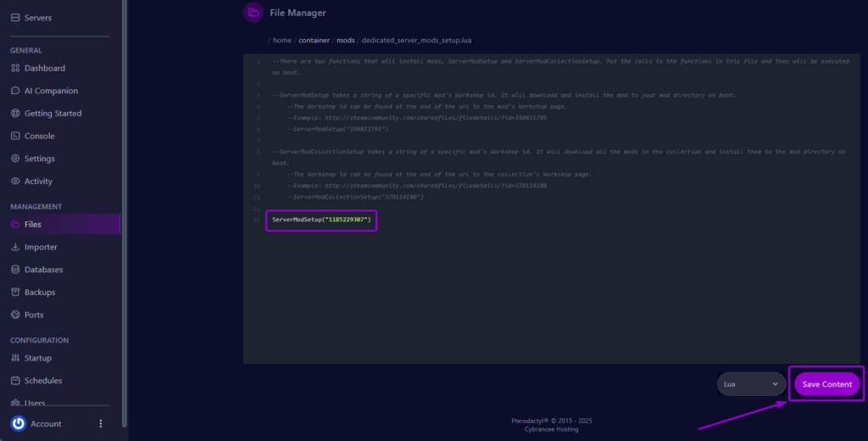Navigate to container in breadcrumb path

click(x=314, y=41)
